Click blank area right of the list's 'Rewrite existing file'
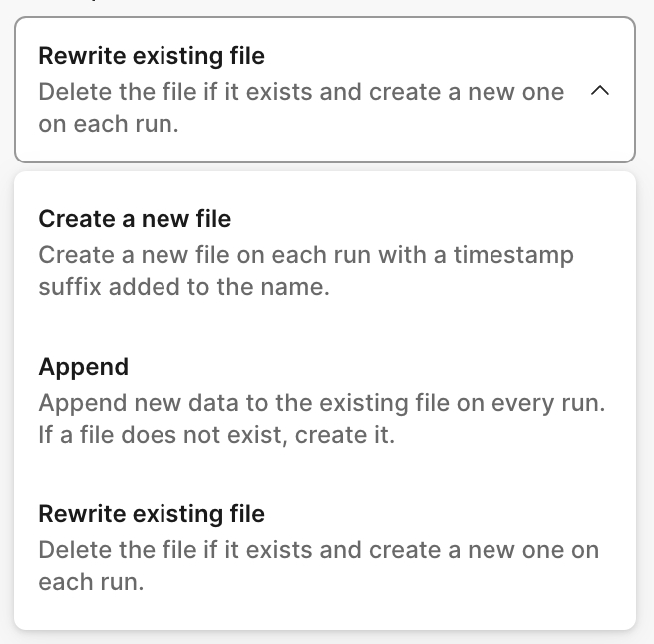 [x=449, y=514]
